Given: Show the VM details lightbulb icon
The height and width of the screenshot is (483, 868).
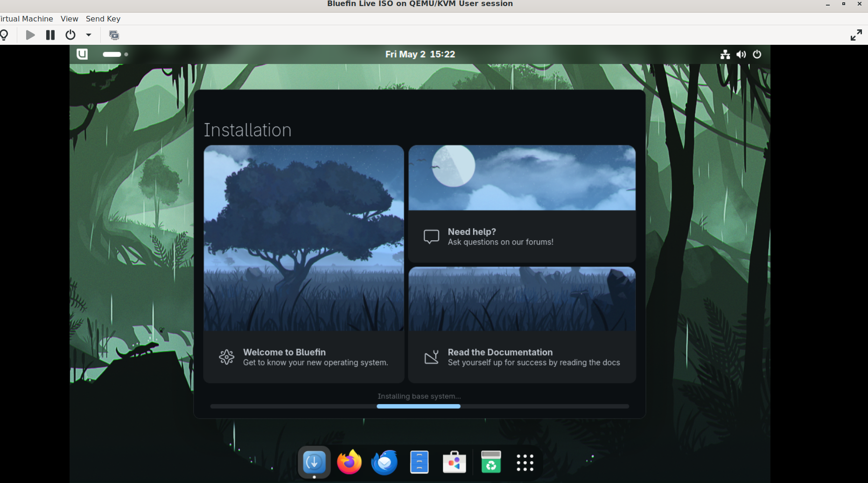Looking at the screenshot, I should tap(4, 35).
